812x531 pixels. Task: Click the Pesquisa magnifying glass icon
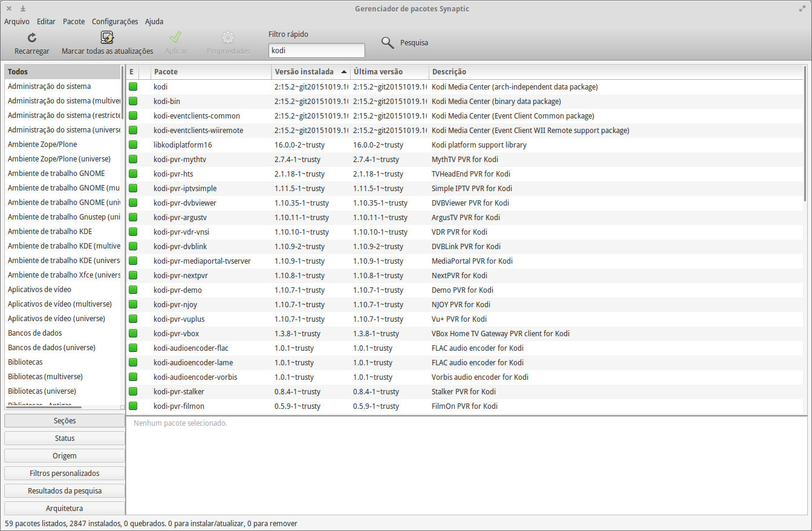(388, 42)
